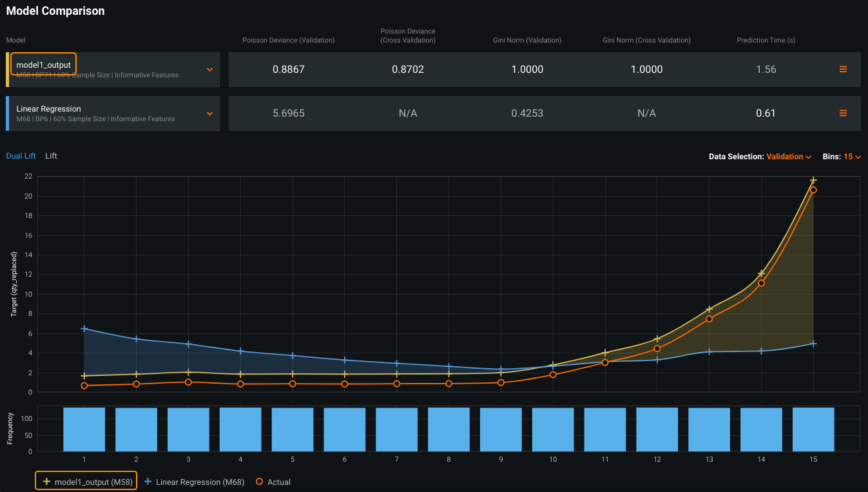The width and height of the screenshot is (868, 492).
Task: Click the Actual legend circle icon
Action: click(x=259, y=482)
